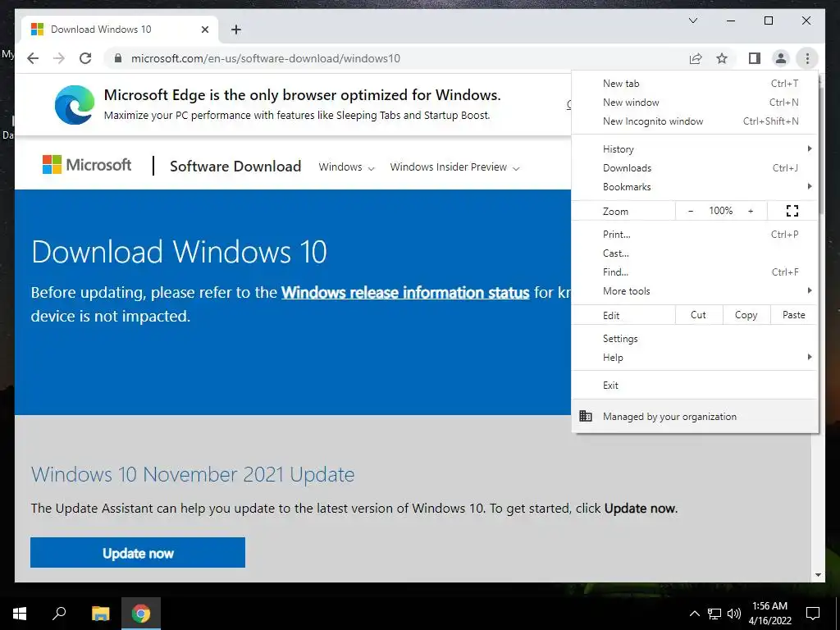Increase zoom with the plus button
840x630 pixels.
[751, 211]
